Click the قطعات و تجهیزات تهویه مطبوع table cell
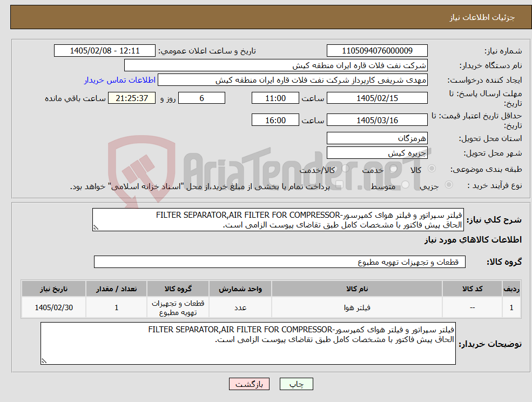Viewport: 532px width, 402px height. pyautogui.click(x=178, y=307)
